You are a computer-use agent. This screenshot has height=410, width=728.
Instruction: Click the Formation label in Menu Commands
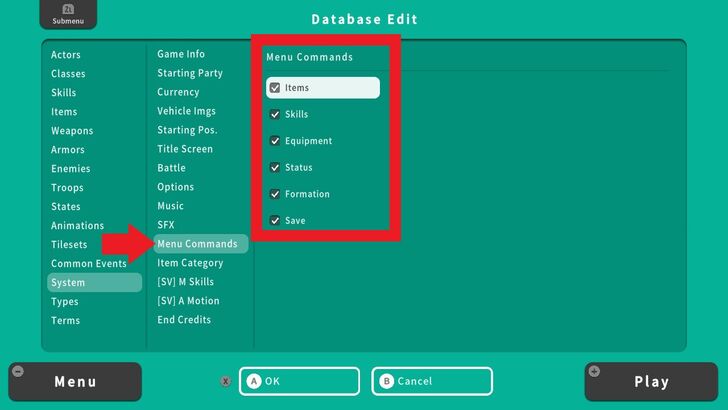click(307, 194)
